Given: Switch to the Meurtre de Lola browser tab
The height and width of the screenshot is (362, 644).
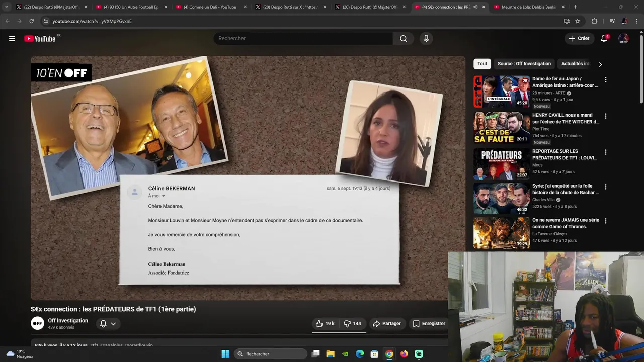Looking at the screenshot, I should [528, 7].
